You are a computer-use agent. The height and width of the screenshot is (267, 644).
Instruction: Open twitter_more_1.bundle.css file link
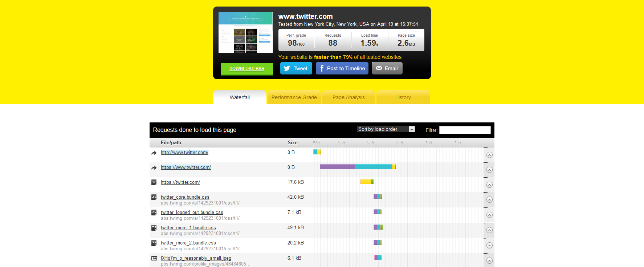[x=188, y=228]
